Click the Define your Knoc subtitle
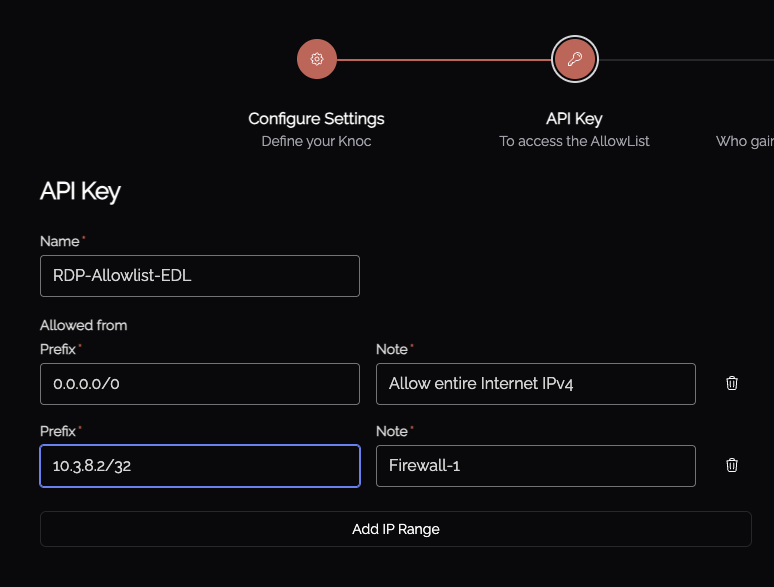Image resolution: width=774 pixels, height=587 pixels. tap(316, 141)
